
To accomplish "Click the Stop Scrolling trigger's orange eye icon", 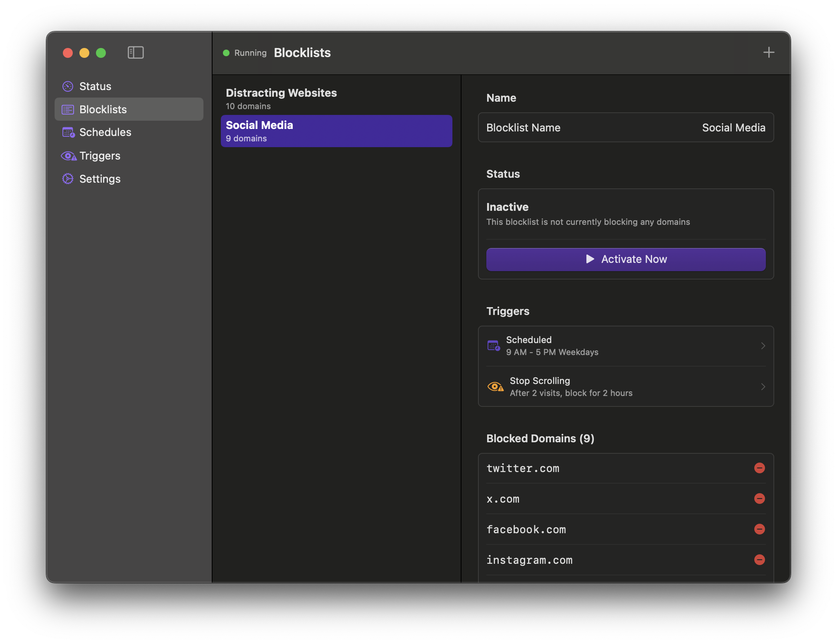I will tap(495, 386).
